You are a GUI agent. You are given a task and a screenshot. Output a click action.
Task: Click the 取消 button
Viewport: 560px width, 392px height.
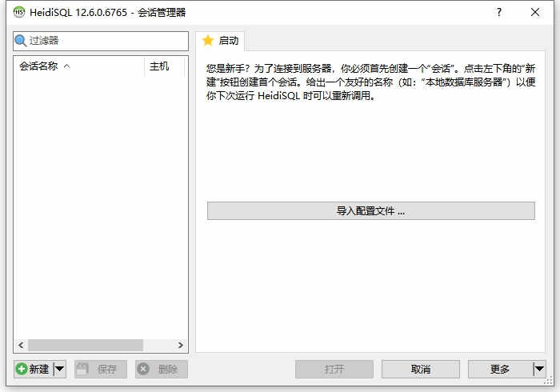coord(421,369)
